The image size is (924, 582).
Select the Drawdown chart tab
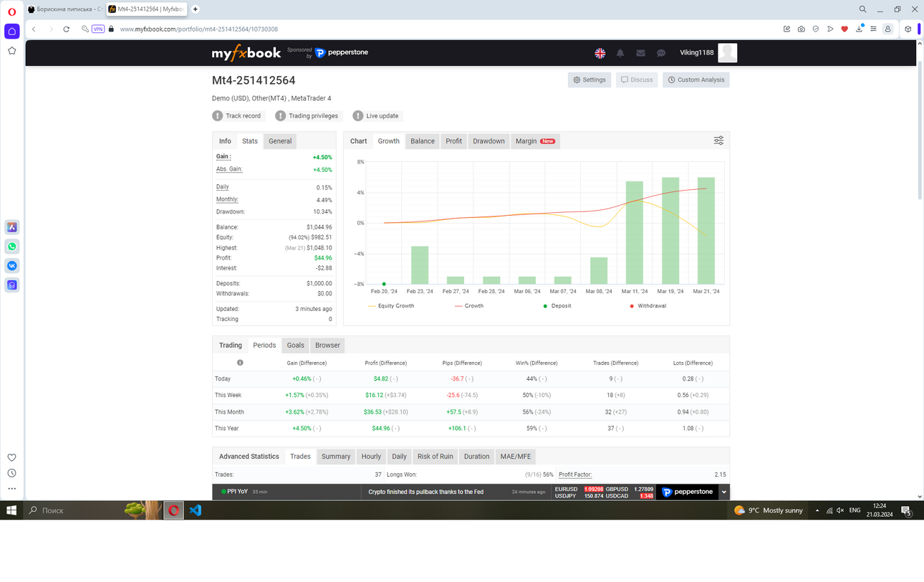[x=489, y=141]
